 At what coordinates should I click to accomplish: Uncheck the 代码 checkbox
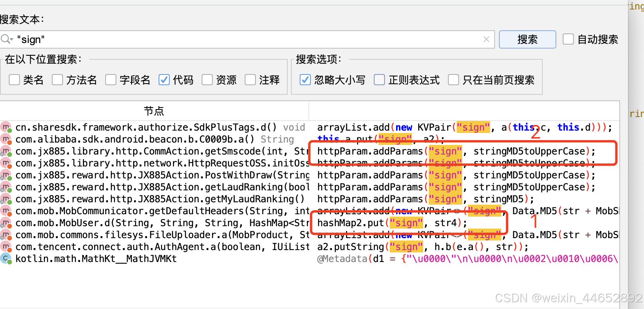[x=164, y=80]
